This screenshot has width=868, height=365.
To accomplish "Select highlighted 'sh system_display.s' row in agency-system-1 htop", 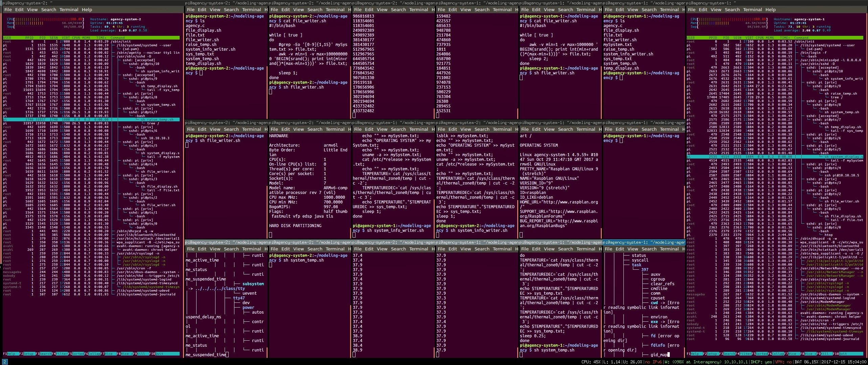I will pos(775,157).
